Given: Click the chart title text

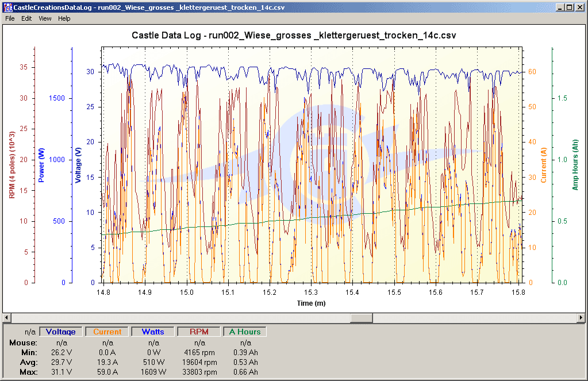Looking at the screenshot, I should [294, 35].
